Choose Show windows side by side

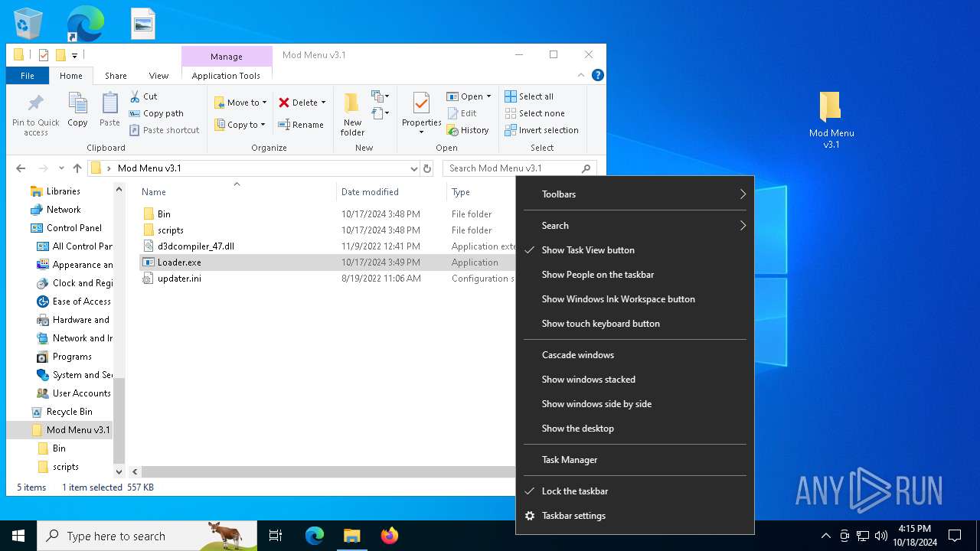pos(635,404)
